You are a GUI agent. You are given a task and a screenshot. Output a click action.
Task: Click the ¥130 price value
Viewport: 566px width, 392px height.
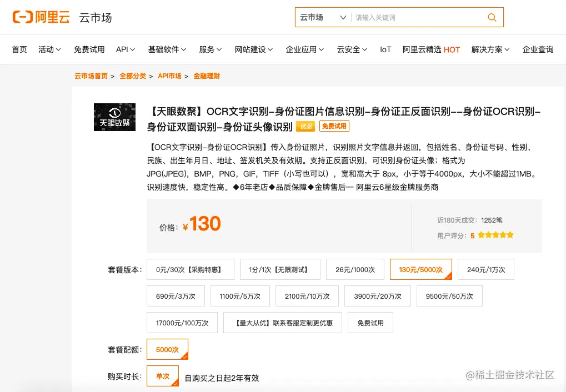202,224
